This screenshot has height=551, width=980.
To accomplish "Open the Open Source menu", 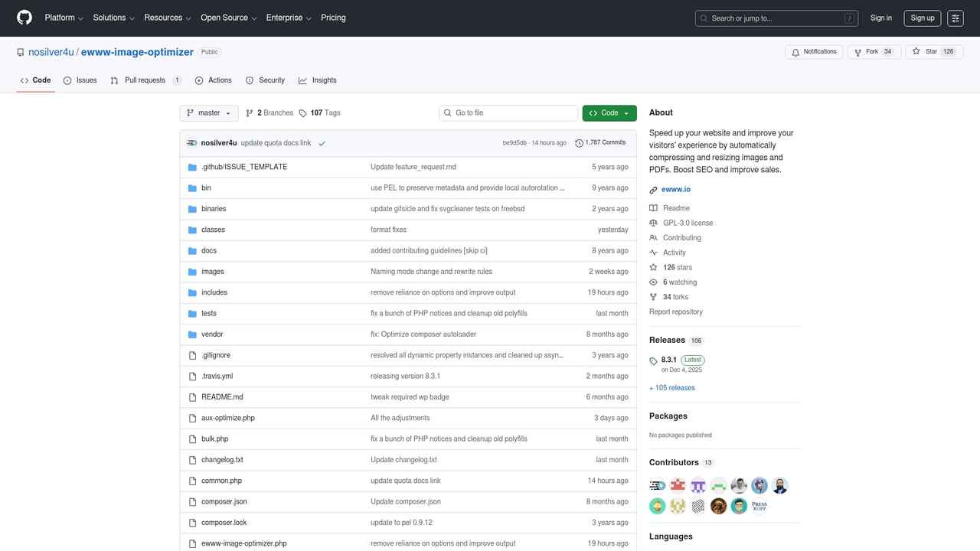I will (228, 18).
